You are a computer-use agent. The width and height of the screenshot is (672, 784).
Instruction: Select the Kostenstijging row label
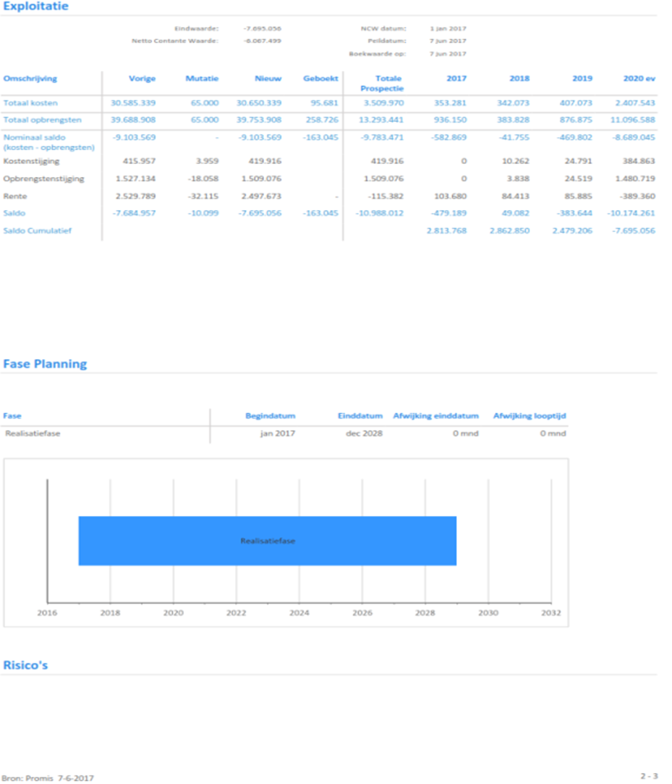pyautogui.click(x=32, y=161)
